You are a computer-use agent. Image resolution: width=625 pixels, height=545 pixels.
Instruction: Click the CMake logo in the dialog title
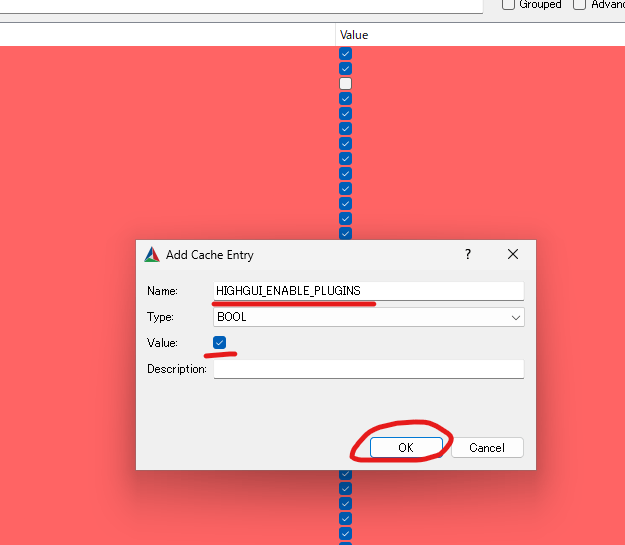(152, 254)
